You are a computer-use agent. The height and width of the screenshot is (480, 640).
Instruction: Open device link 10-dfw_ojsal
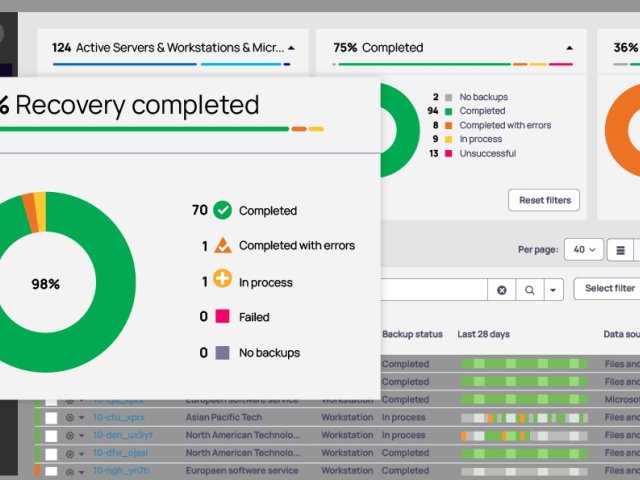pos(120,453)
